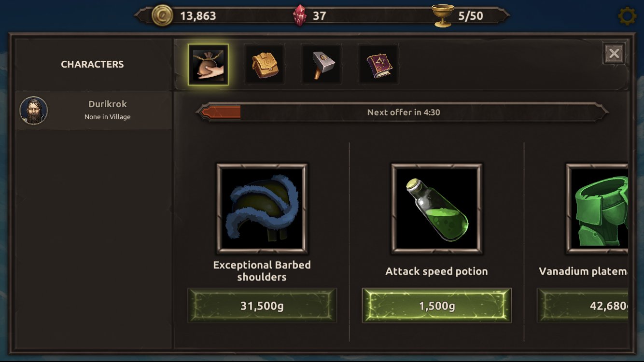Screen dimensions: 644x362
Task: Buy Vanadium platemail for 42,680g
Action: coord(583,306)
